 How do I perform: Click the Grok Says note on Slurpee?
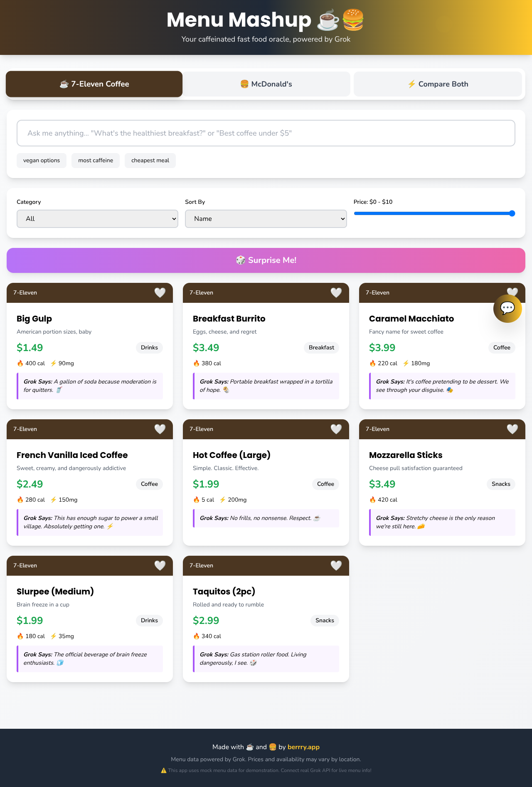click(x=90, y=659)
